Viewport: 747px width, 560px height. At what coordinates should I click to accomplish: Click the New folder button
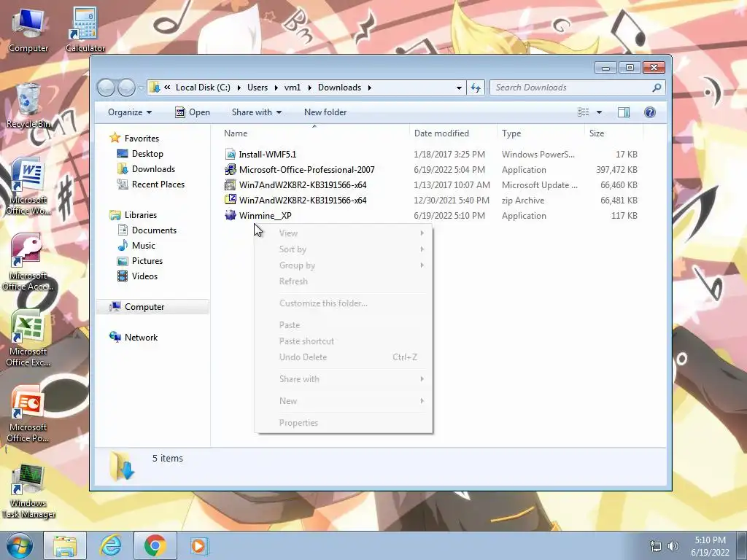tap(325, 112)
